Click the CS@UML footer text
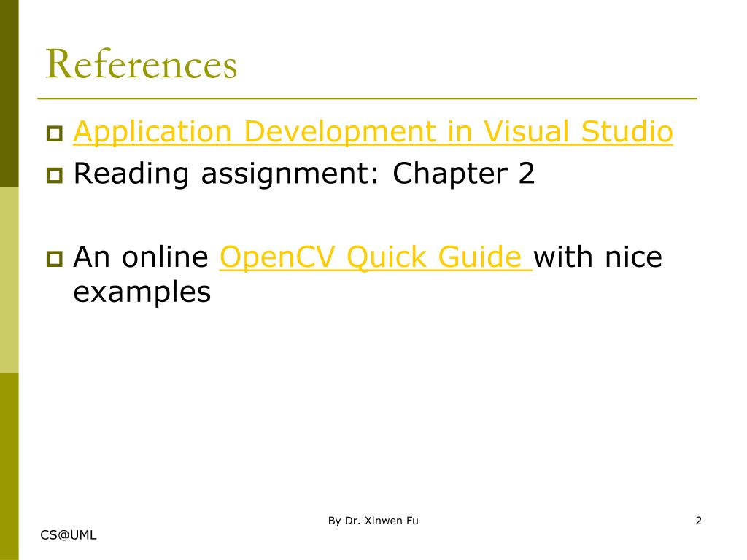This screenshot has height=560, width=747. [x=68, y=535]
